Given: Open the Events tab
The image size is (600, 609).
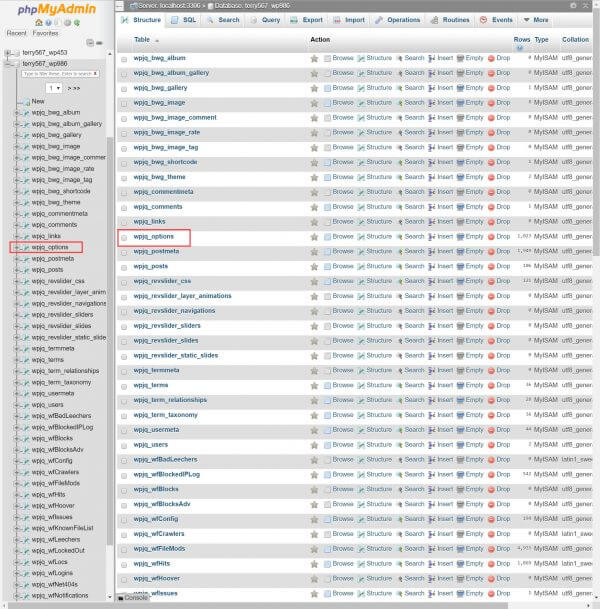Looking at the screenshot, I should tap(497, 20).
